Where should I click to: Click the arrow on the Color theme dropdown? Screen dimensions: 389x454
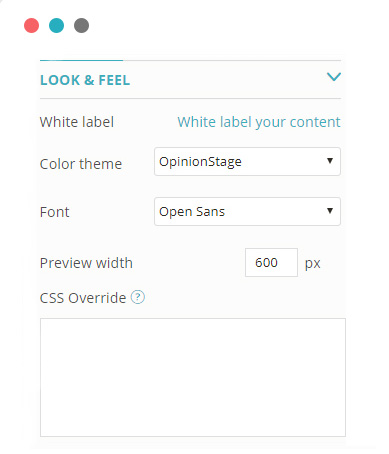330,161
